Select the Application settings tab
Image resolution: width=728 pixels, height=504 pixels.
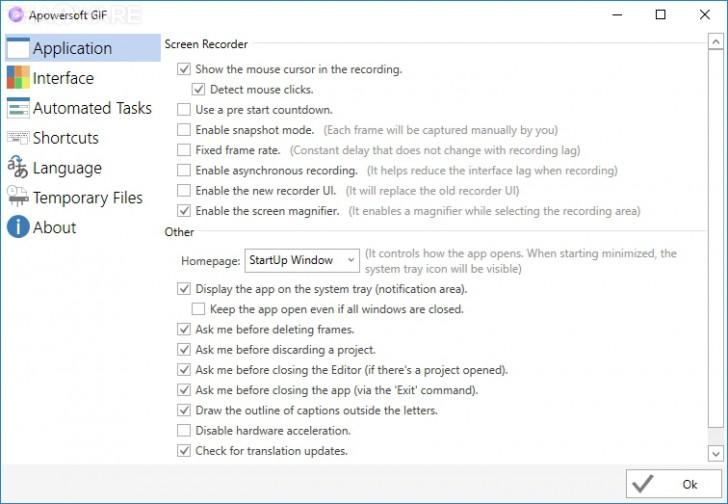[83, 48]
